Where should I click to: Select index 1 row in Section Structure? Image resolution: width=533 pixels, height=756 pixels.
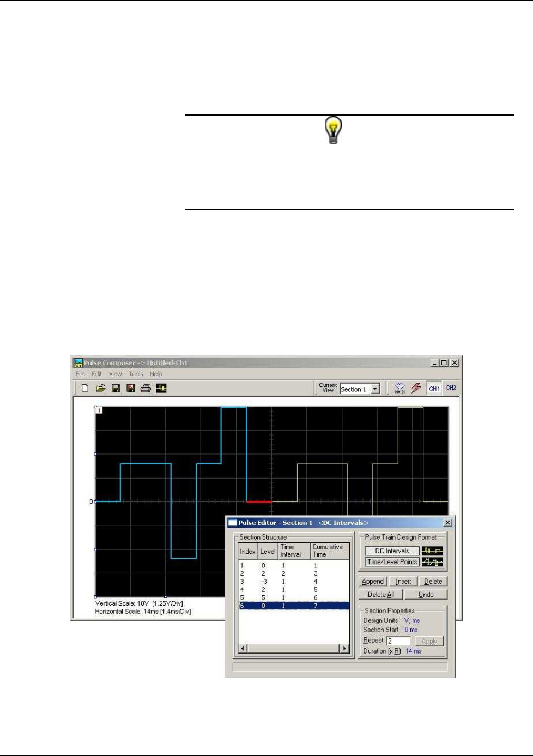294,566
